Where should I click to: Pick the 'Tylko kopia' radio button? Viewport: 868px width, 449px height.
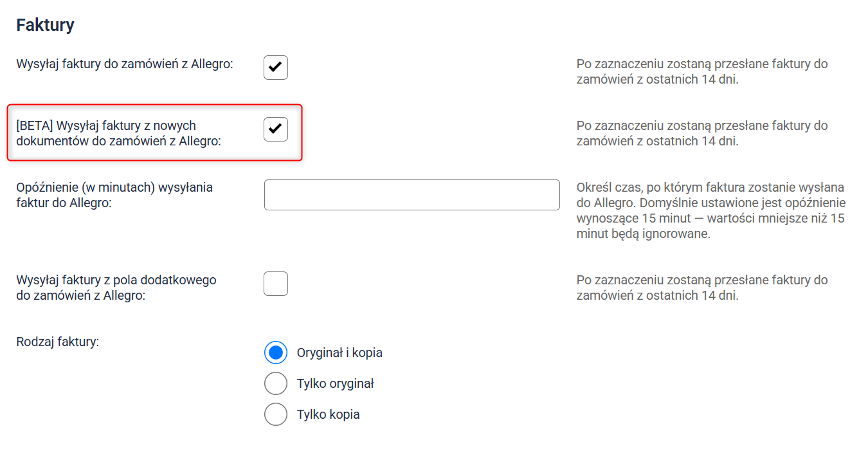pos(276,414)
